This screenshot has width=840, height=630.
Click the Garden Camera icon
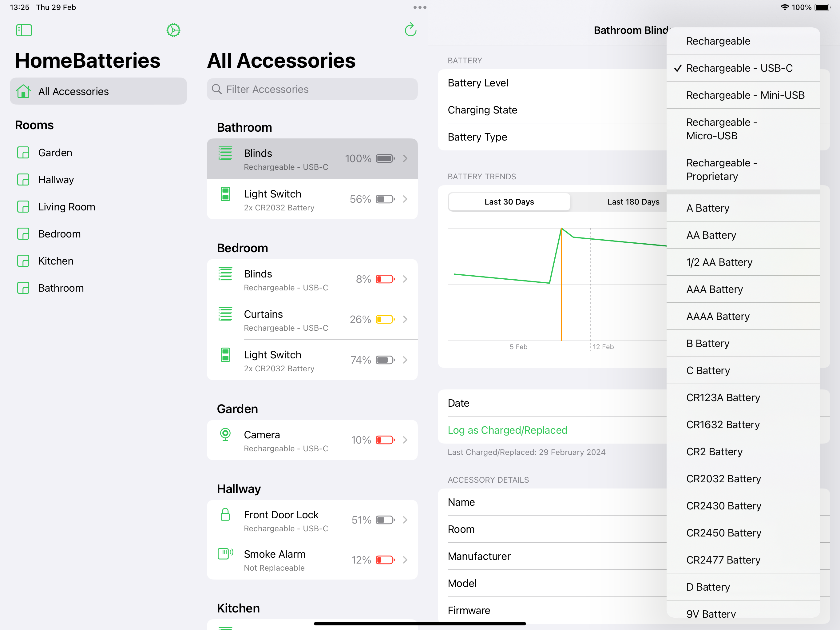click(x=225, y=435)
